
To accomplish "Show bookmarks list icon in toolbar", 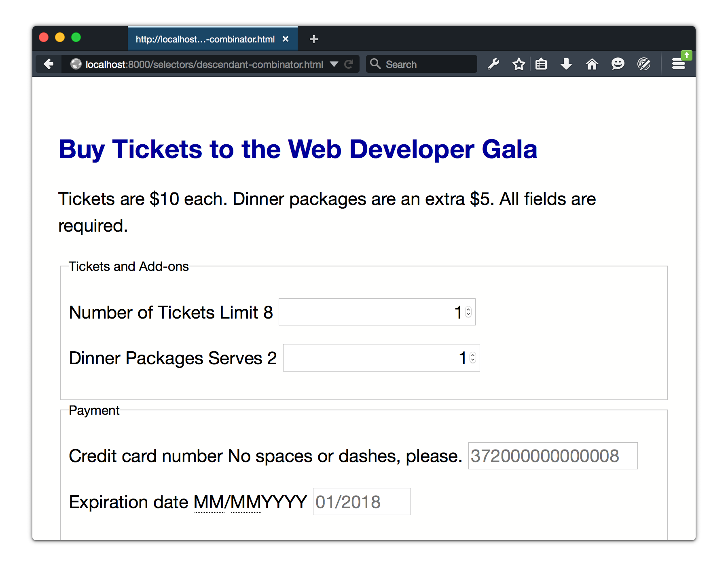I will click(x=541, y=64).
